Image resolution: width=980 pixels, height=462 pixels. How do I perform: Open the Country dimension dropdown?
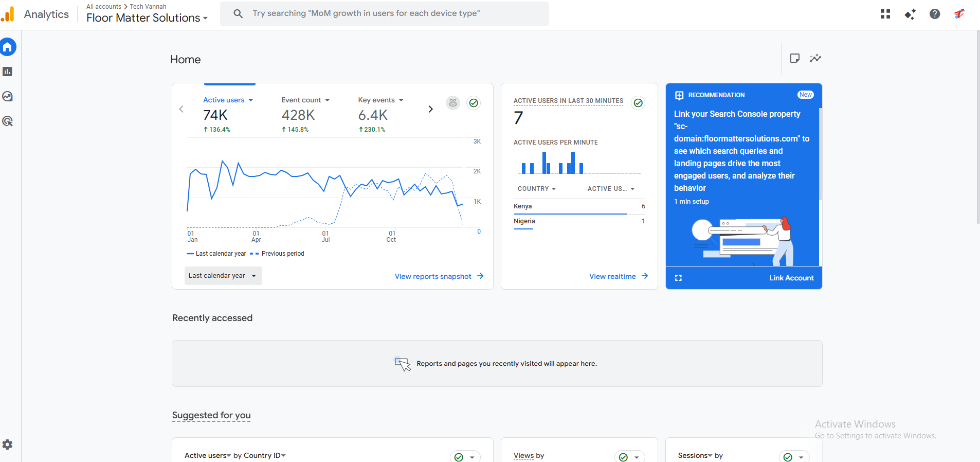coord(536,189)
